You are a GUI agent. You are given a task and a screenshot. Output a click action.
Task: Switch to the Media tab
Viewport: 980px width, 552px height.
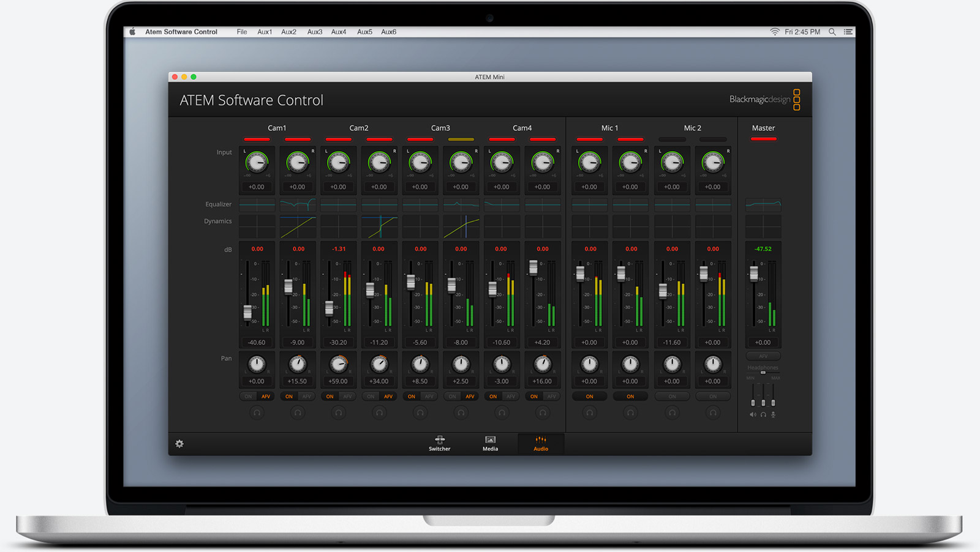(x=490, y=444)
